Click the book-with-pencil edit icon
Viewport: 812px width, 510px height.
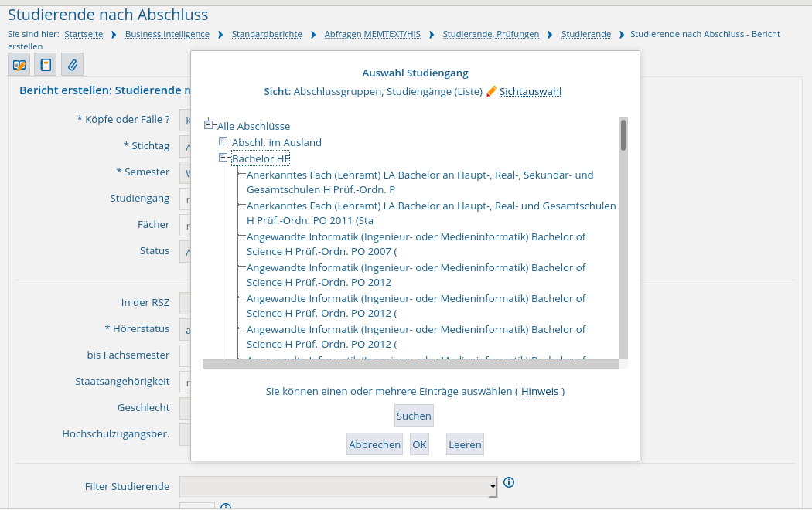(x=19, y=65)
